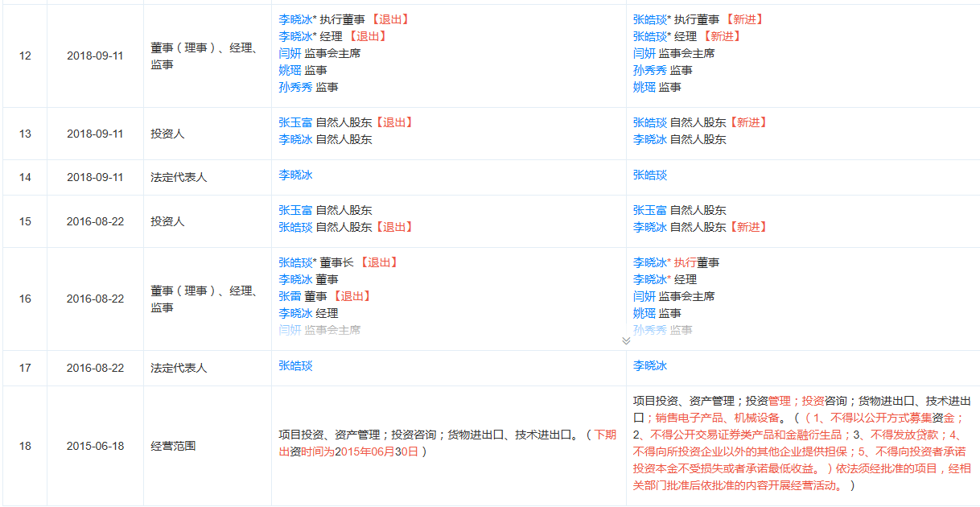Click 姚瑶 监事 in row 16 after-change column
The image size is (980, 507).
tap(644, 313)
